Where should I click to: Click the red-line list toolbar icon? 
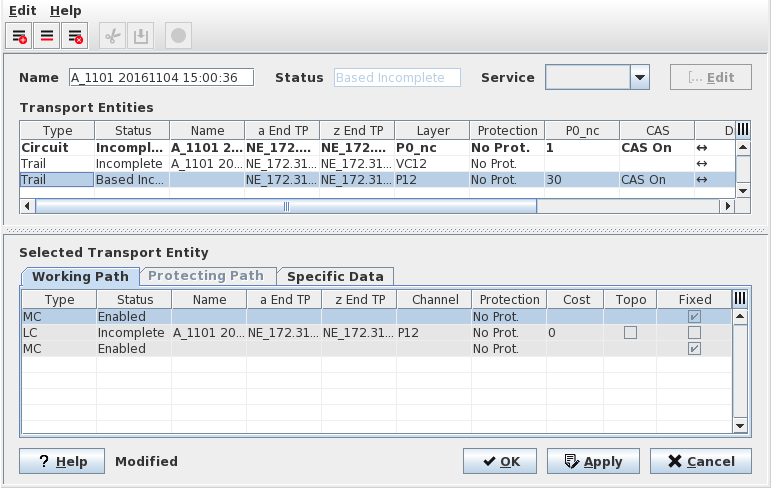click(46, 36)
